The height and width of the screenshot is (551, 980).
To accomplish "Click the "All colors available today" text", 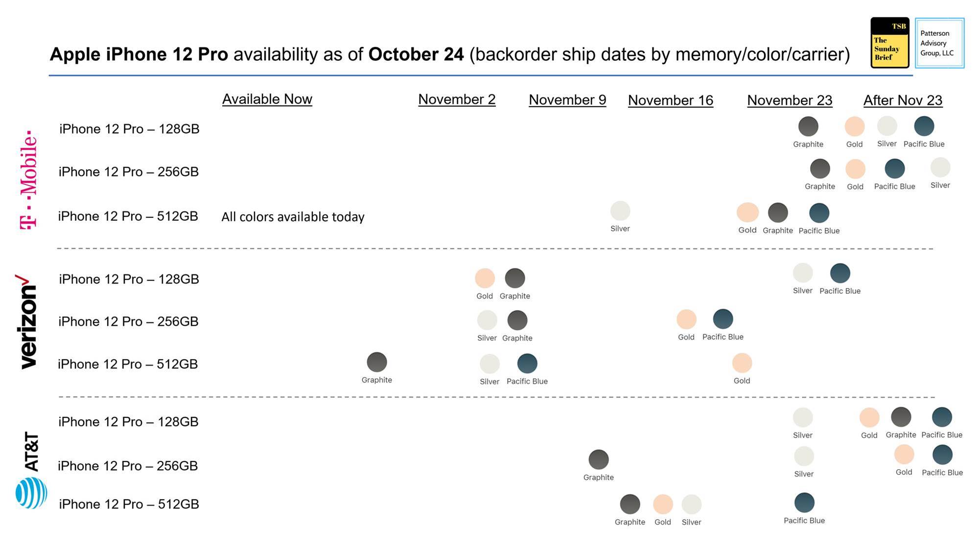I will click(x=293, y=217).
